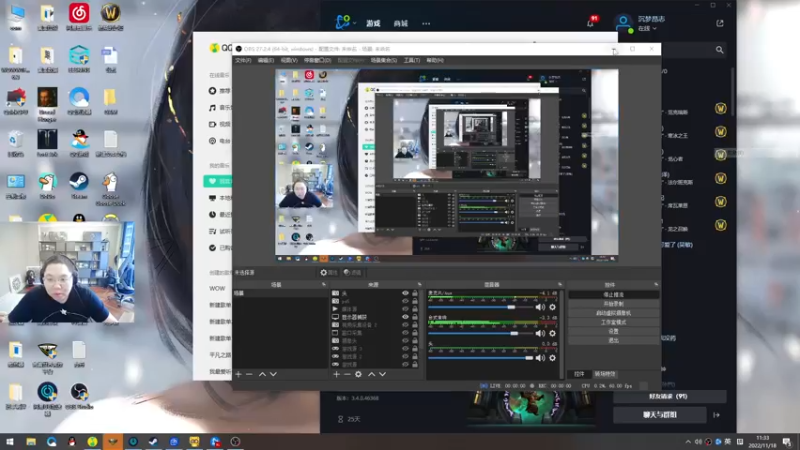Open Battle.net user status 在线 dropdown

pyautogui.click(x=646, y=29)
